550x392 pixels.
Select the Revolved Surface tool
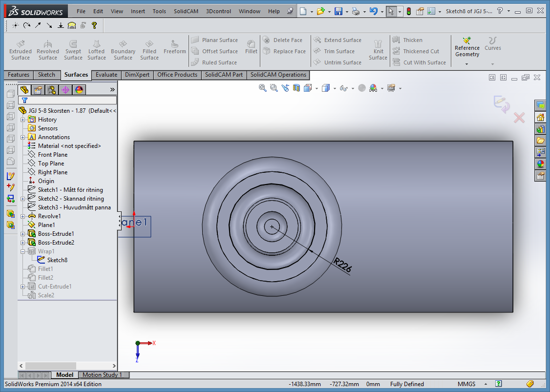point(48,50)
